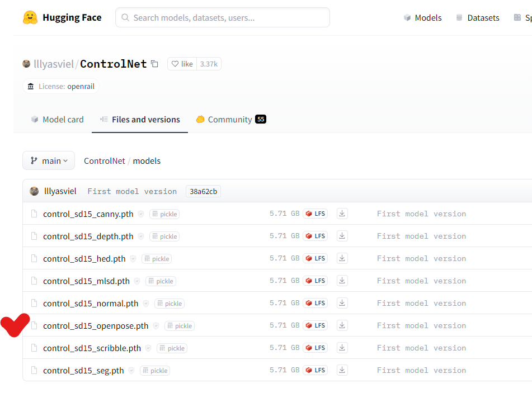Viewport: 532px width, 393px height.
Task: Click the License: openrail tag
Action: coord(61,87)
